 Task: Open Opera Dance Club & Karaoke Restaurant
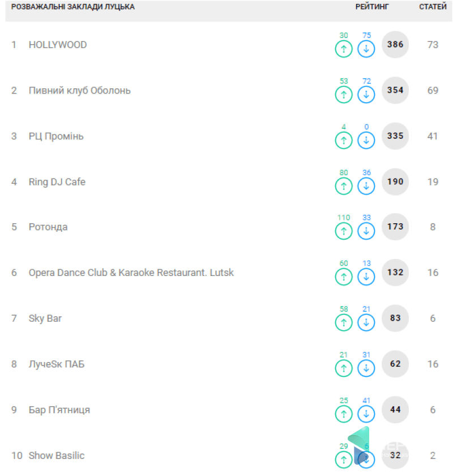coord(131,273)
